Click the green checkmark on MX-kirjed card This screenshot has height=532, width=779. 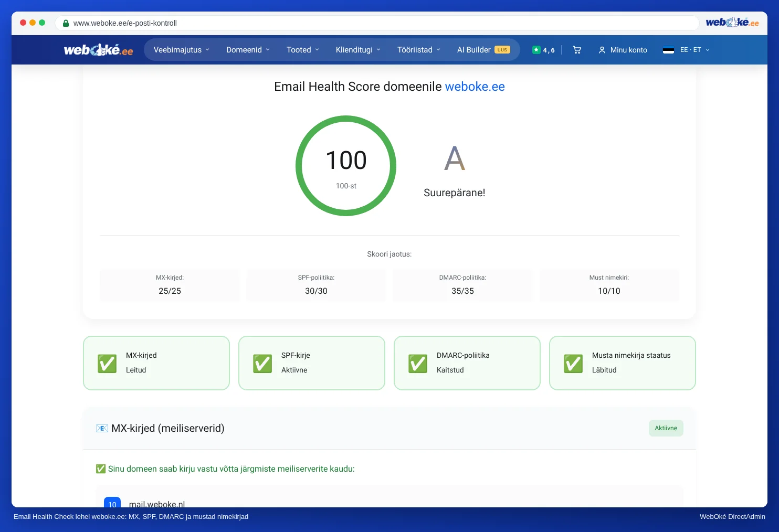pos(107,364)
